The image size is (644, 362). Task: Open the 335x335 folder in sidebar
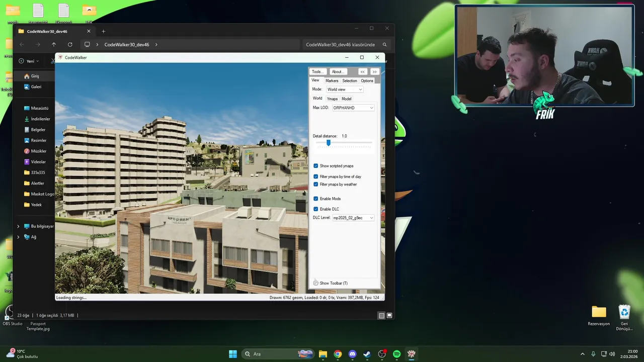34,172
